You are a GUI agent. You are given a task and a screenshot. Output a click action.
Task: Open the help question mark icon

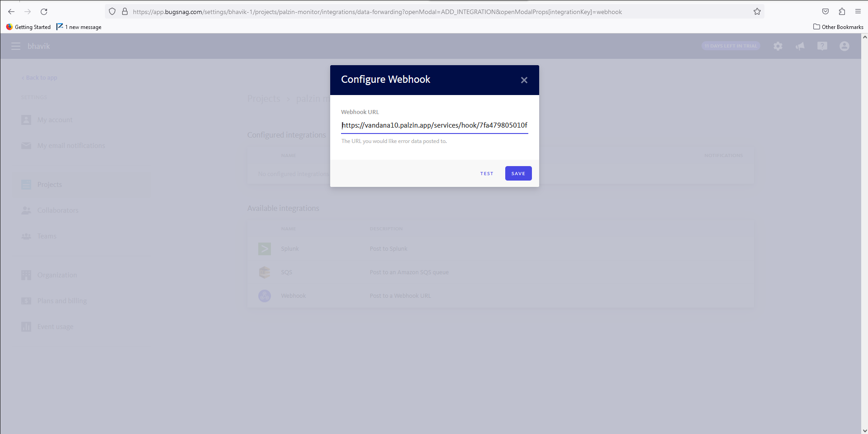[822, 46]
